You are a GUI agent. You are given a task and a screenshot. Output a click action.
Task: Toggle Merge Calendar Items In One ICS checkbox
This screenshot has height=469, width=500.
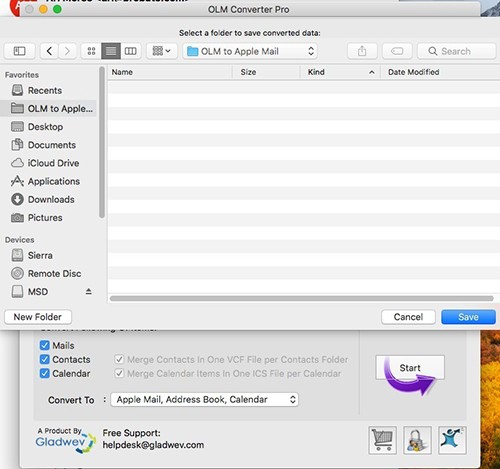pos(119,373)
